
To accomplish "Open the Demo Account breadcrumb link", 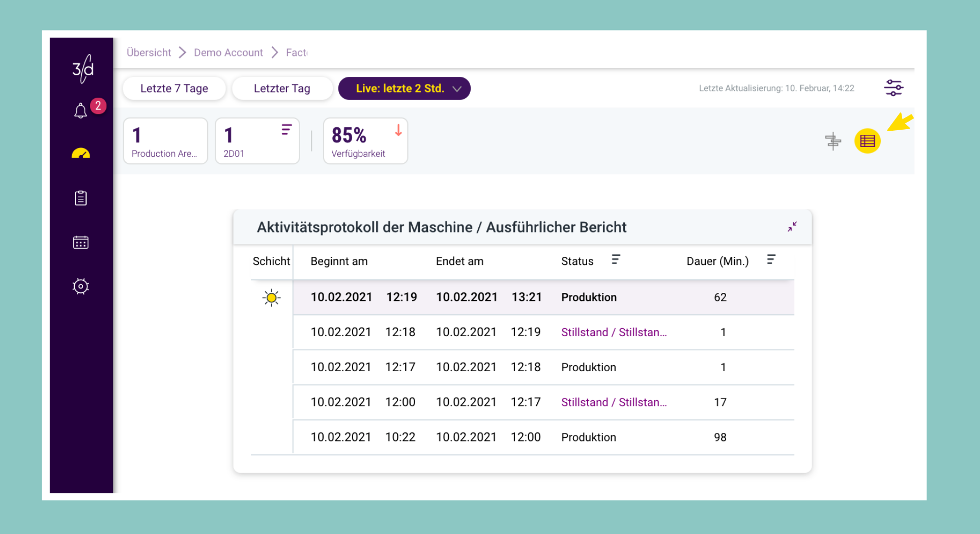I will [228, 52].
